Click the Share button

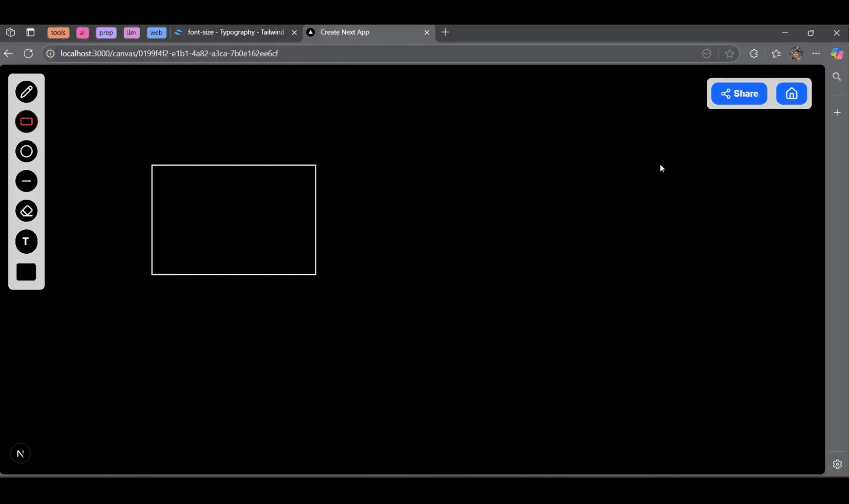point(739,93)
